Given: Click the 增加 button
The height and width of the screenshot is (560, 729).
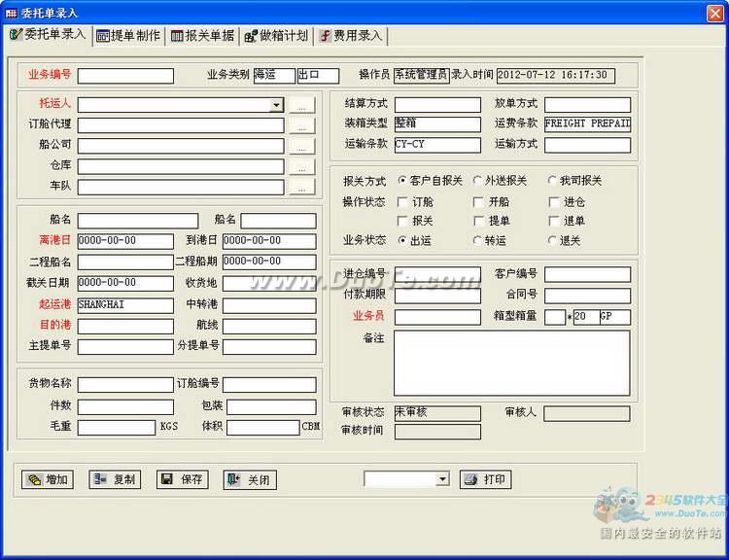Looking at the screenshot, I should tap(48, 479).
